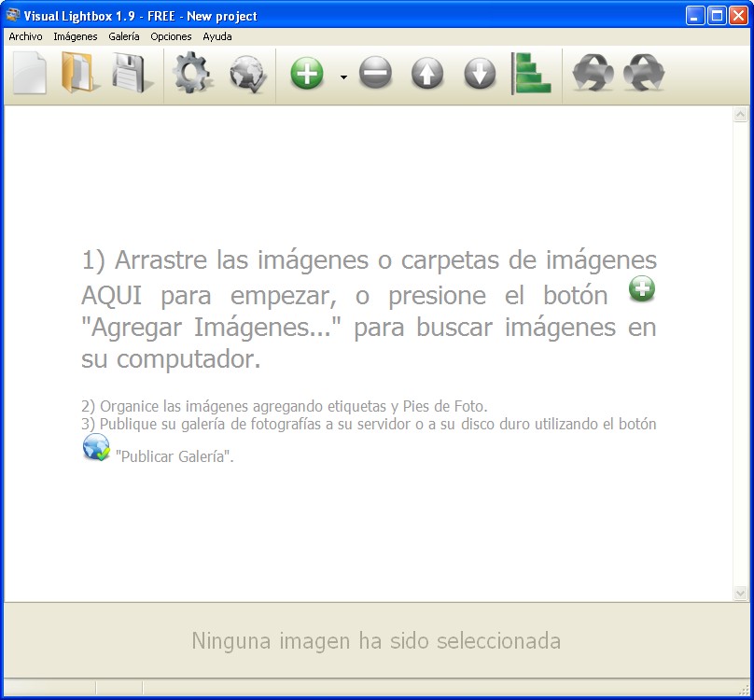Open the Imágenes menu
Viewport: 754px width, 700px height.
75,36
